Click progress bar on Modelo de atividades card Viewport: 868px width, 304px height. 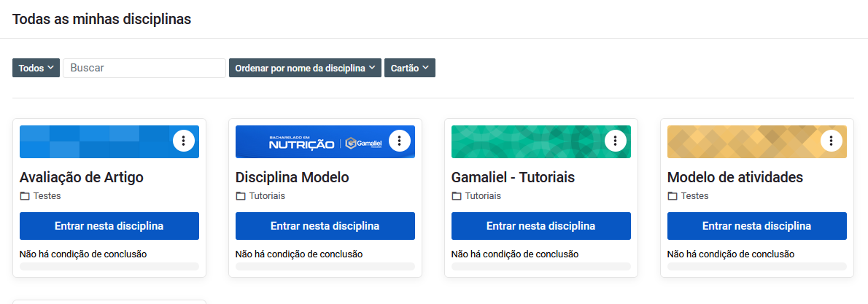tap(756, 266)
